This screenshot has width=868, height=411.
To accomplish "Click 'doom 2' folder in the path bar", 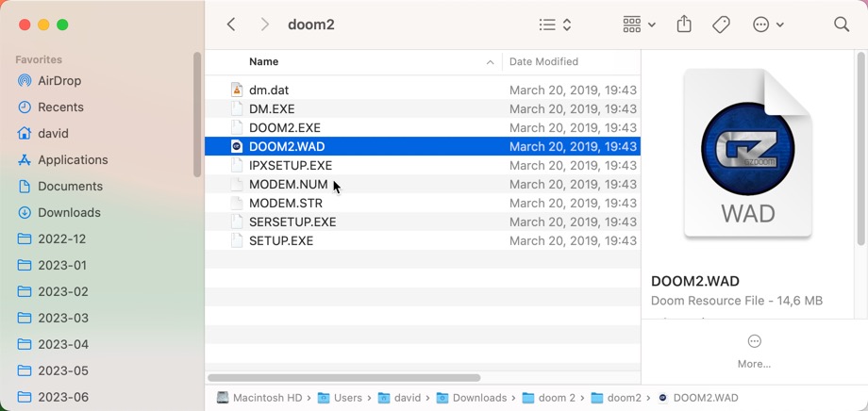I will [548, 398].
